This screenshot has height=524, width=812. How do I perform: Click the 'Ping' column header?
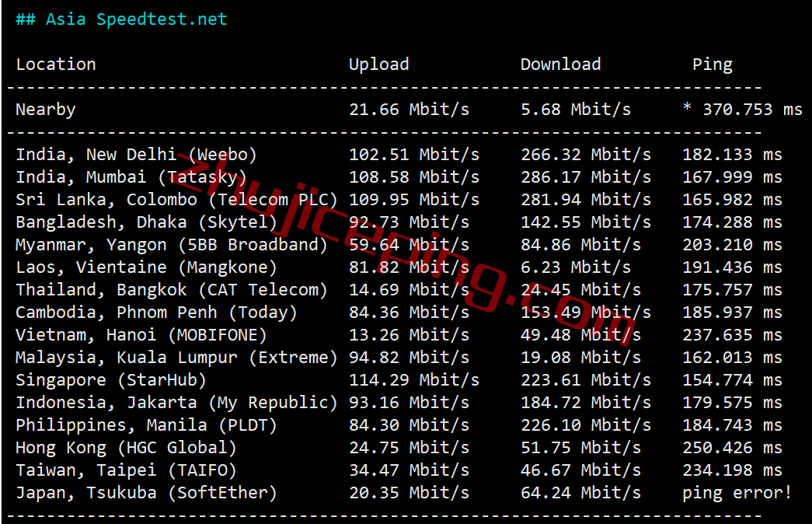click(x=713, y=65)
